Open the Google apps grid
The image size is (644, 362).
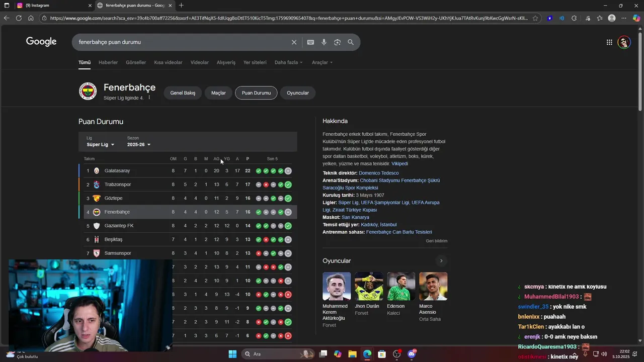pos(609,42)
